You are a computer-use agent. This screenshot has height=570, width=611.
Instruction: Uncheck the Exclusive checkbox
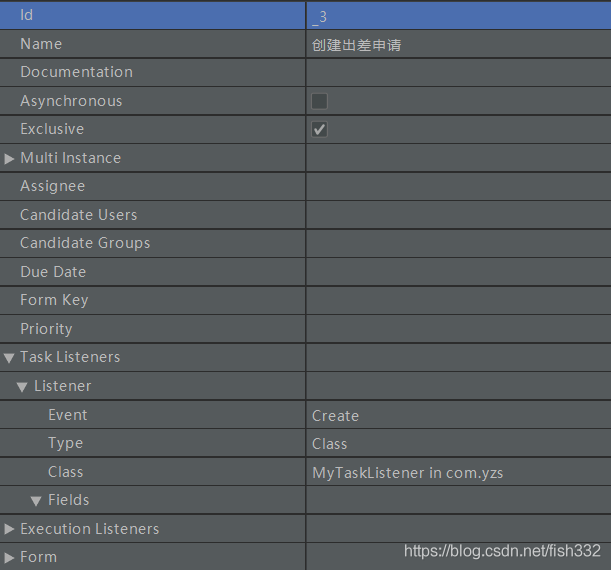[x=319, y=129]
